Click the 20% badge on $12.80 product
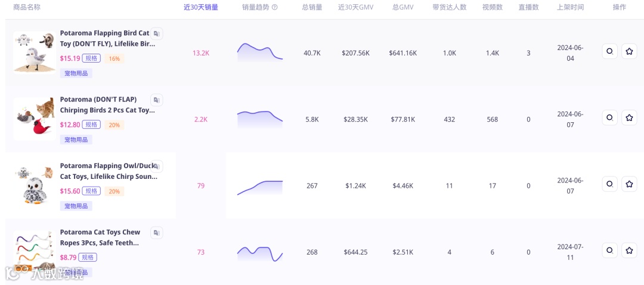This screenshot has width=644, height=285. [x=114, y=125]
